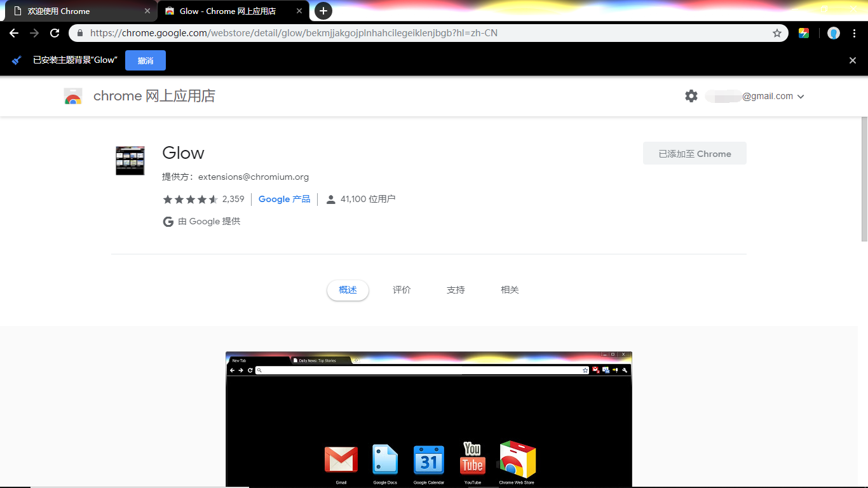Click the 41,100 位用户 text
The image size is (868, 488).
pyautogui.click(x=368, y=200)
